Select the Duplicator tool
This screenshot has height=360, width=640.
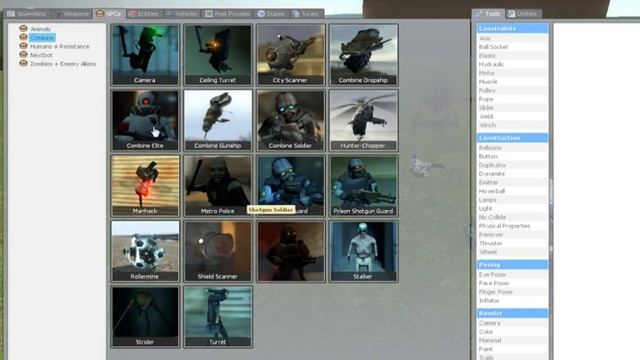point(512,165)
